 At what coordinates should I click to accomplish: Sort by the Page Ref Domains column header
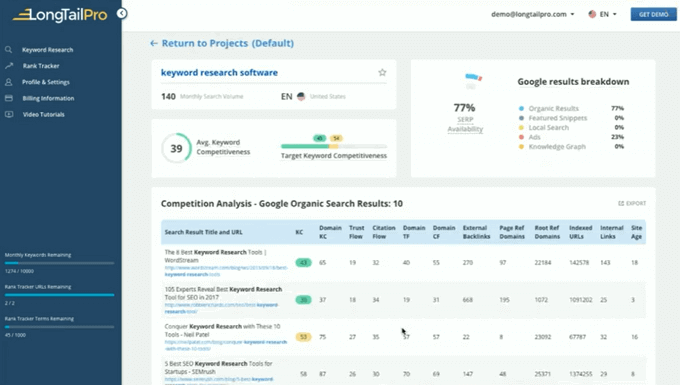(x=512, y=232)
